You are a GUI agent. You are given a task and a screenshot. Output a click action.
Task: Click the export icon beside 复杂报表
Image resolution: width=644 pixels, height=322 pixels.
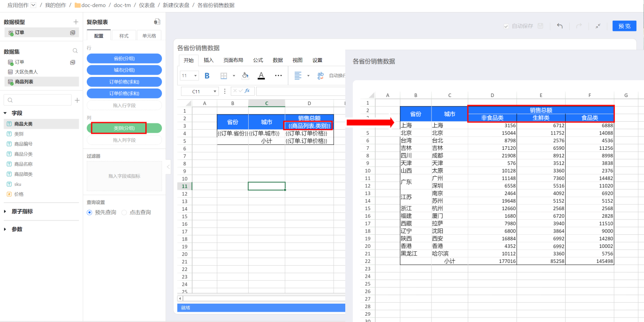(157, 22)
